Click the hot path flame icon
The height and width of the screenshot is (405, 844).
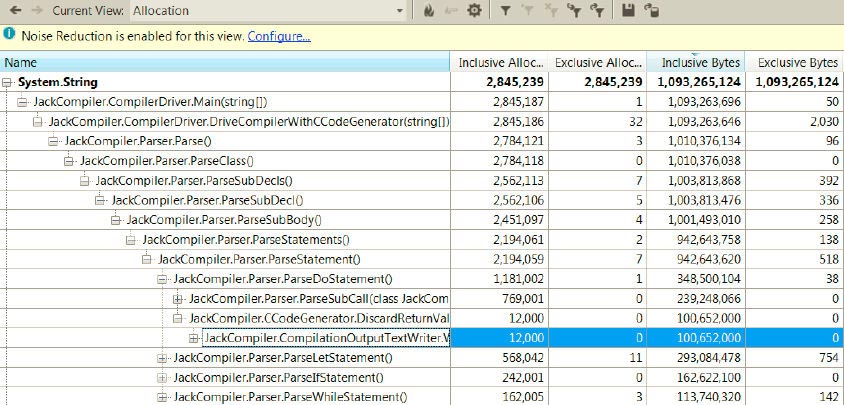tap(428, 11)
